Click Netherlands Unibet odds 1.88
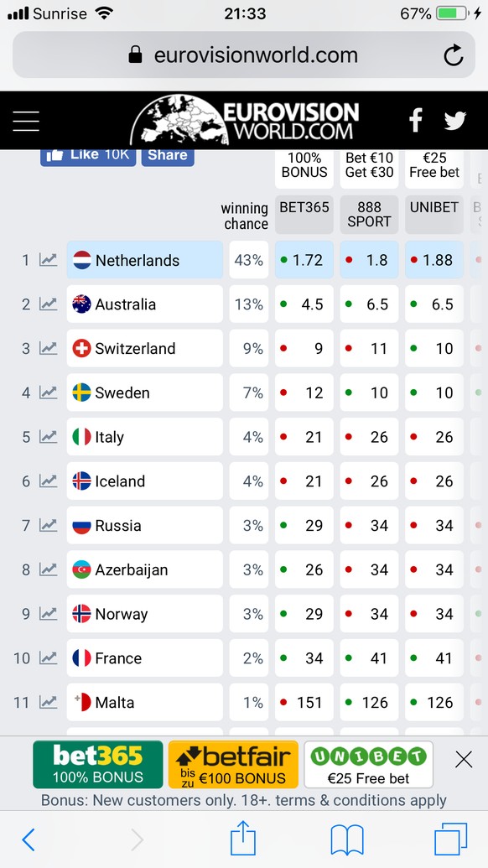Viewport: 488px width, 868px height. pos(434,260)
